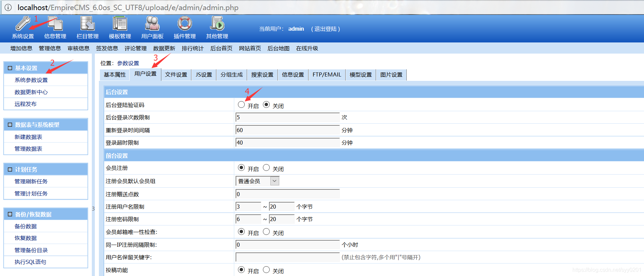Focus the 注册赠送点数 input field
Viewport: 644px width, 276px height.
click(288, 194)
